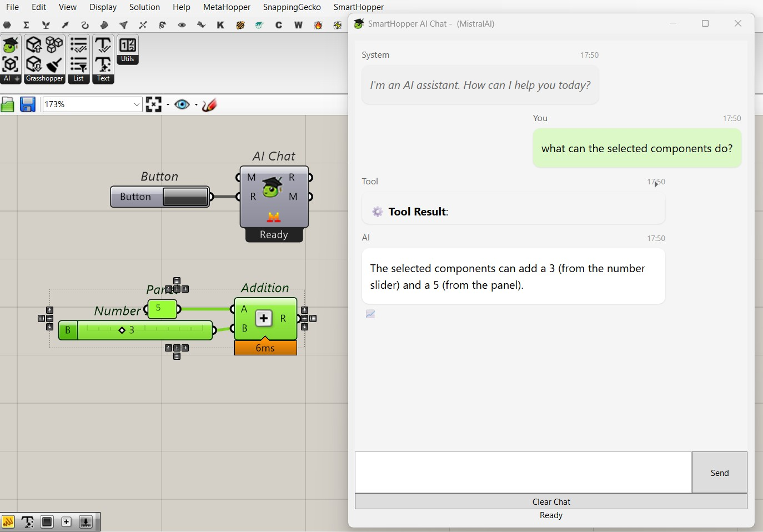
Task: Open dropdown arrow next to eye icon
Action: pyautogui.click(x=196, y=104)
